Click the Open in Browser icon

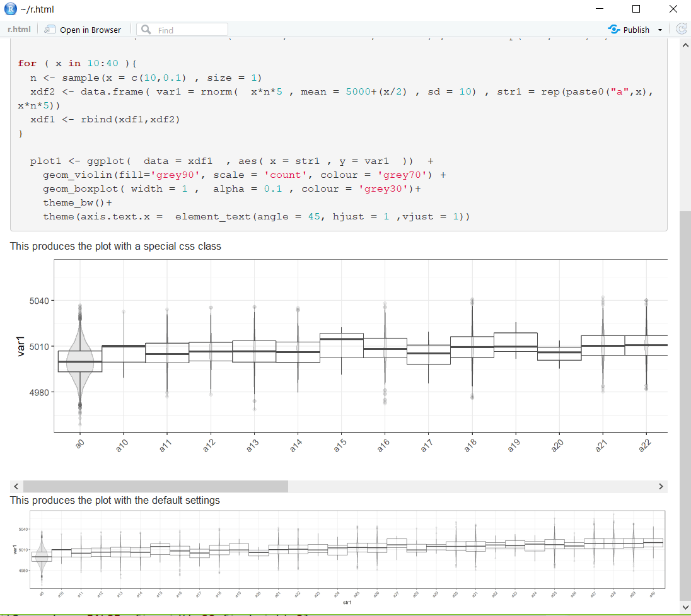pyautogui.click(x=50, y=29)
